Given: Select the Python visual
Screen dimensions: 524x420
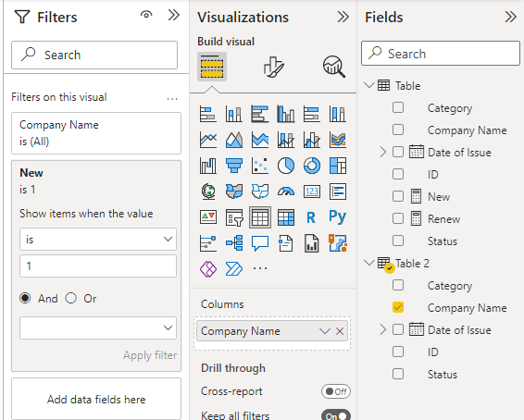Looking at the screenshot, I should point(338,217).
